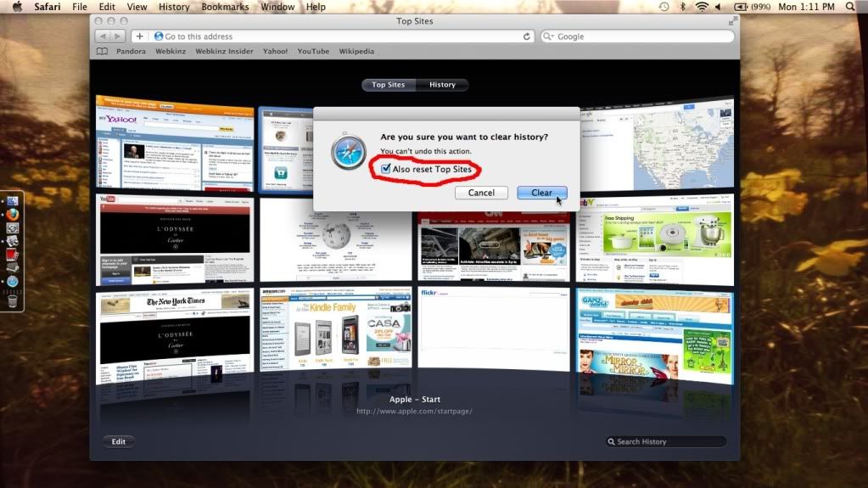Open the red Photo Booth Dock icon
Viewport: 868px width, 488px height.
click(12, 255)
